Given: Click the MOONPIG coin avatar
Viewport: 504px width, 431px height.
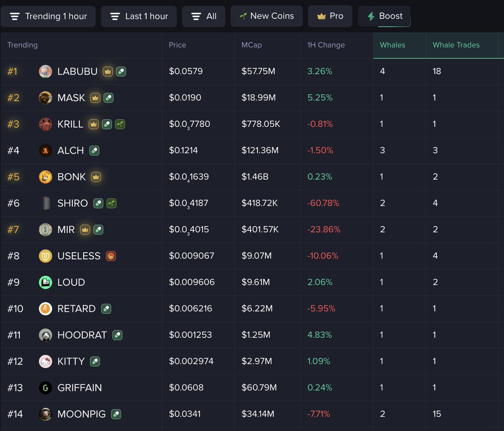Looking at the screenshot, I should pos(45,414).
